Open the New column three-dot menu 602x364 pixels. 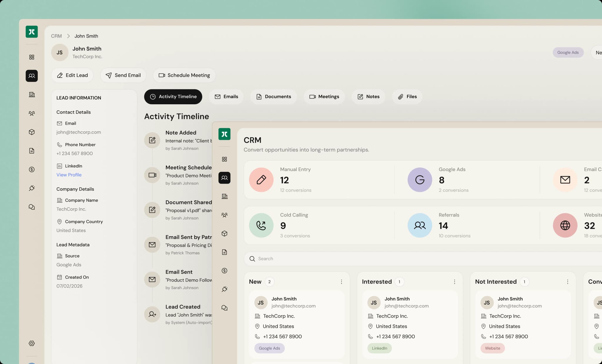coord(341,282)
